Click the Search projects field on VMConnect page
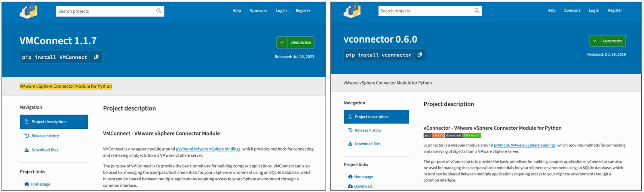This screenshot has width=644, height=192. pos(105,11)
